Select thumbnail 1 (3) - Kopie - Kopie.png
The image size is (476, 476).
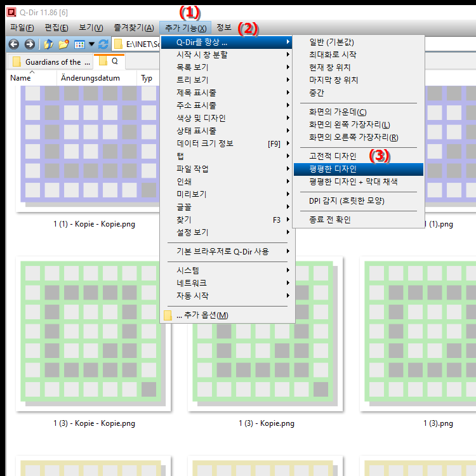tap(93, 334)
